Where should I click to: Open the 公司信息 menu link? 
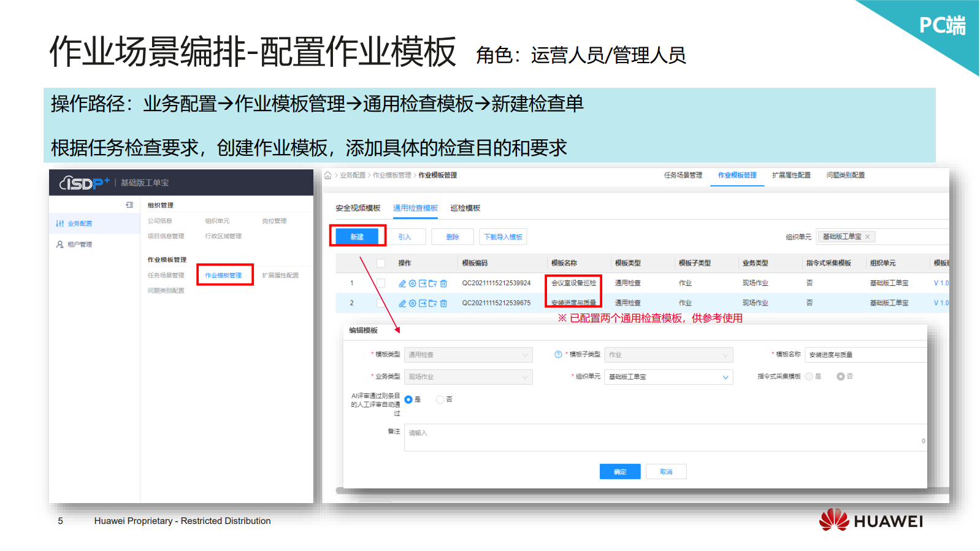click(x=160, y=221)
